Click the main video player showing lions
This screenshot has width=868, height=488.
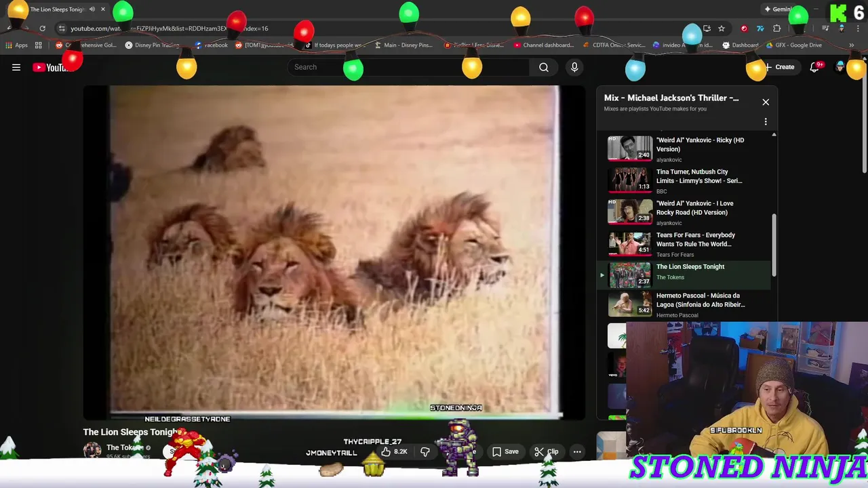(334, 252)
